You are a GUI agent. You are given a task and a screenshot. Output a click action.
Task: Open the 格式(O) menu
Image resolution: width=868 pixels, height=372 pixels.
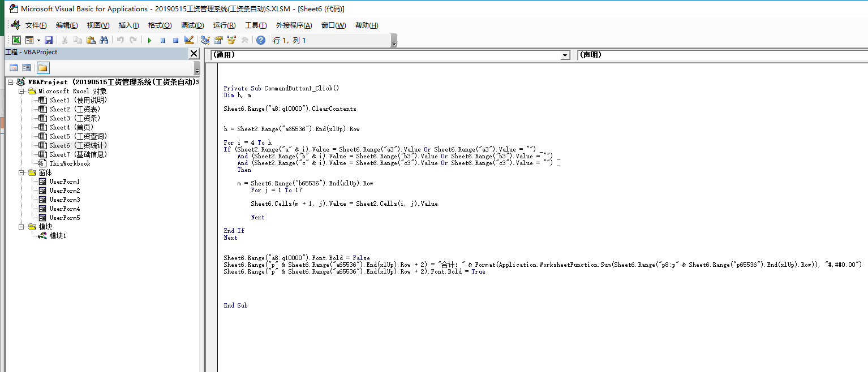tap(160, 25)
